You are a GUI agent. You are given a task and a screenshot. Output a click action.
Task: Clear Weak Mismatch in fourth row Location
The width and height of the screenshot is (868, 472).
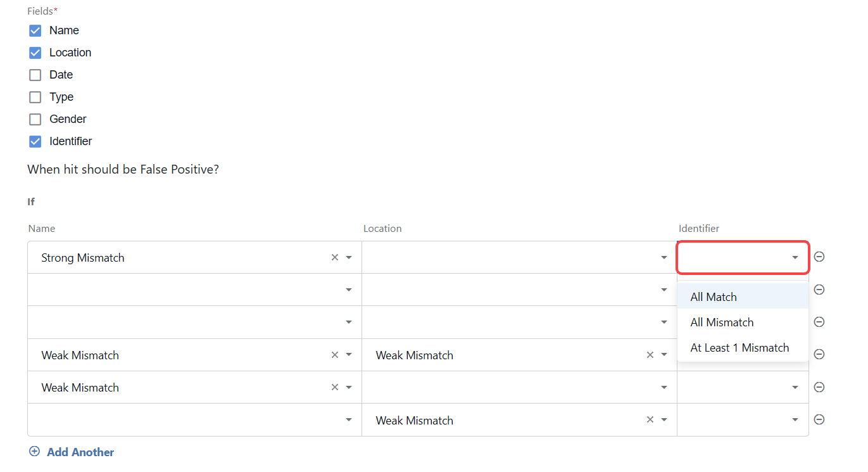point(650,355)
